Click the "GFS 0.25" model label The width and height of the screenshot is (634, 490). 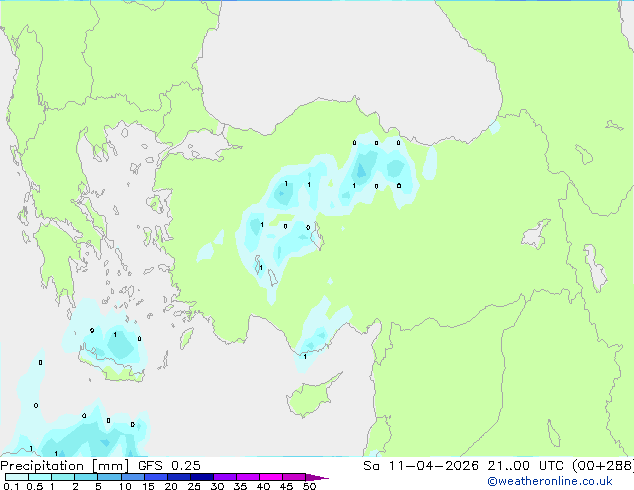click(x=169, y=466)
